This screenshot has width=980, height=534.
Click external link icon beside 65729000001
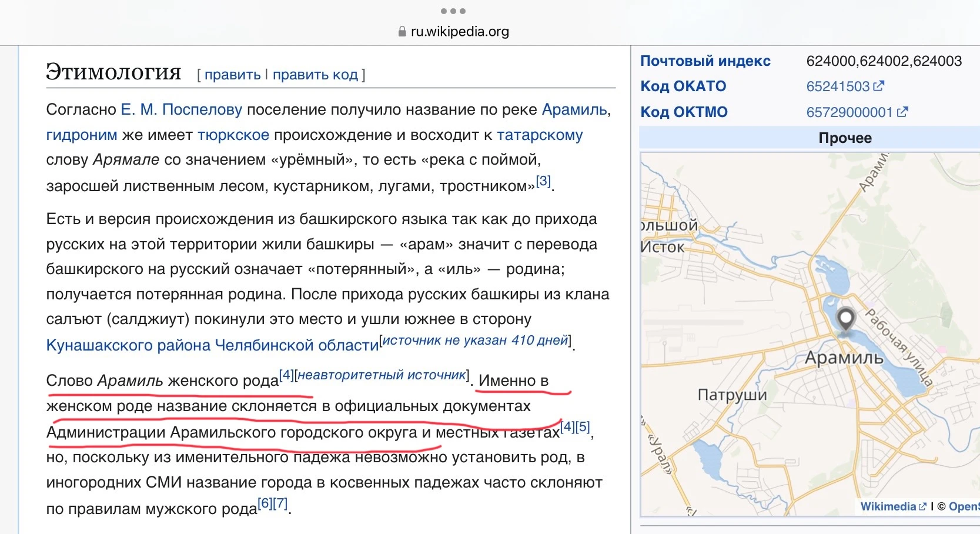[902, 112]
